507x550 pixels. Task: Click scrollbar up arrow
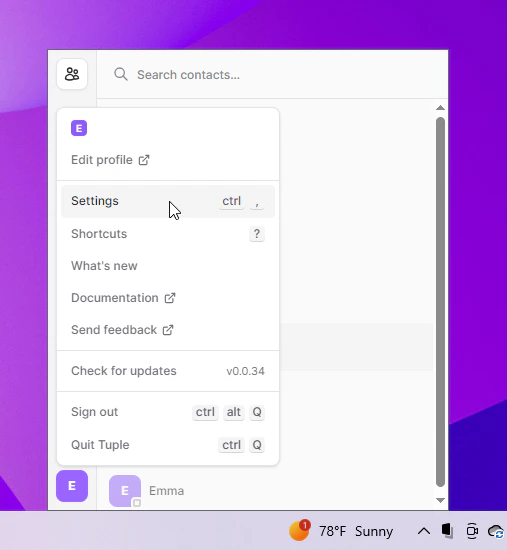pyautogui.click(x=440, y=108)
